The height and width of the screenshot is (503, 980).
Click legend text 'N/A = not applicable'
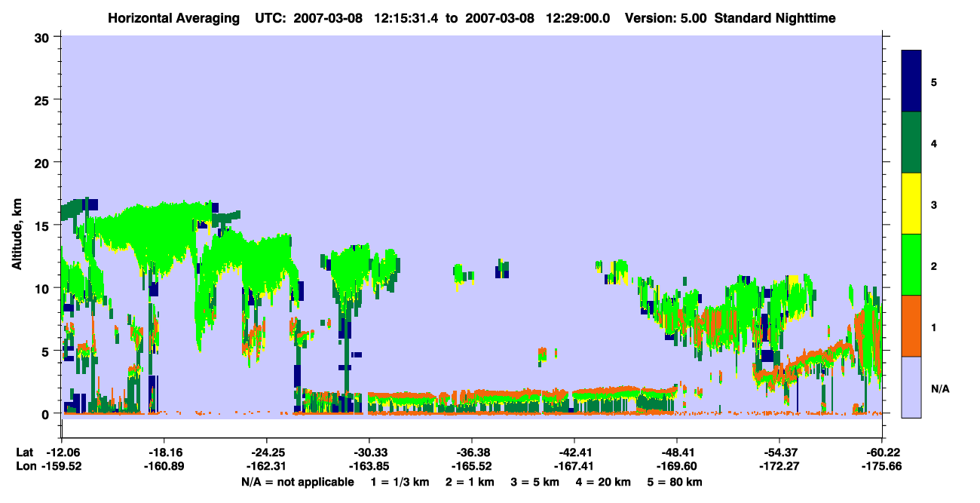pos(297,482)
